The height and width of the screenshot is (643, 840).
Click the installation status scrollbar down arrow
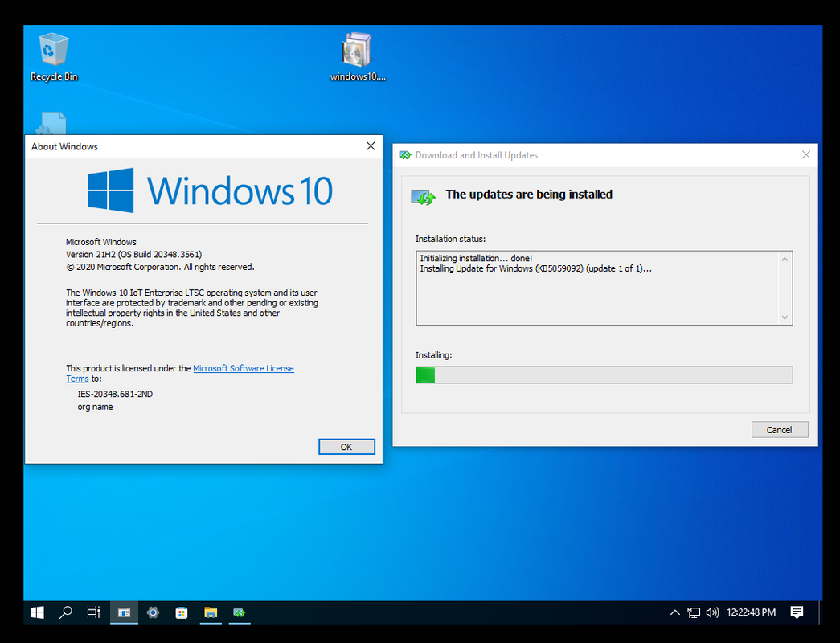tap(785, 317)
